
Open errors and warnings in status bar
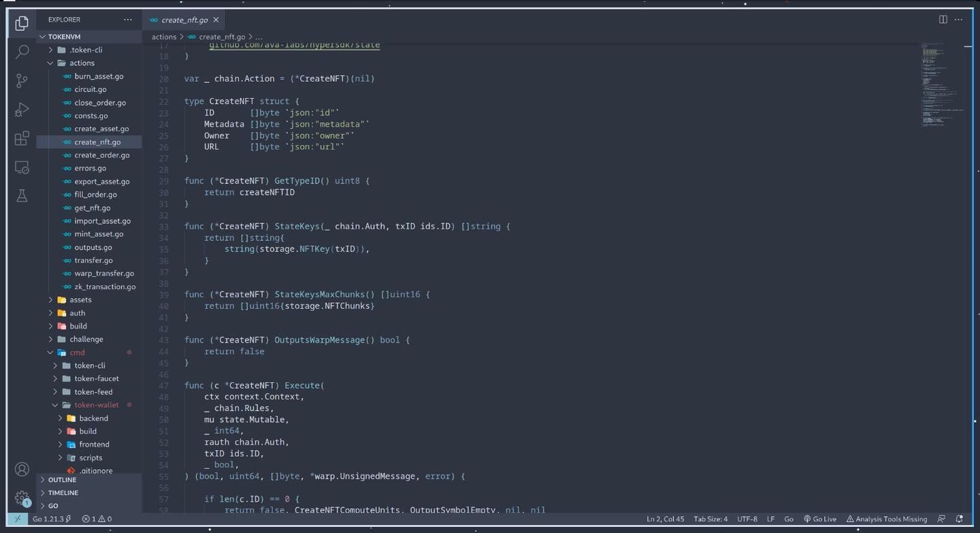(97, 519)
